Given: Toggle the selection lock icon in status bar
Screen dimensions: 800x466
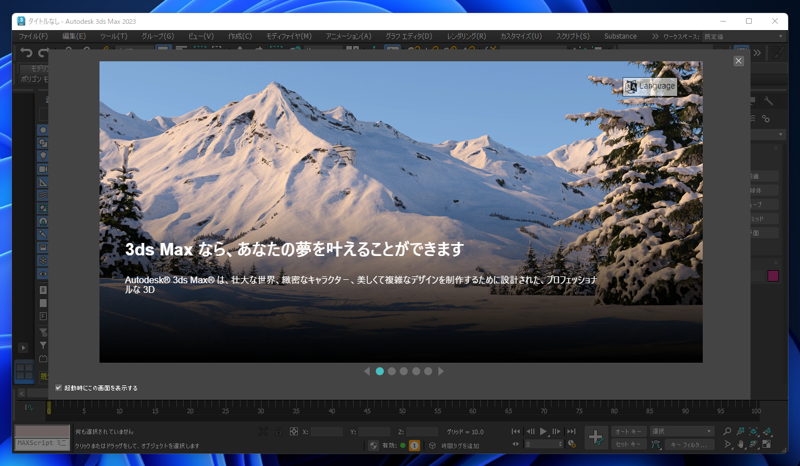Looking at the screenshot, I should (x=279, y=432).
